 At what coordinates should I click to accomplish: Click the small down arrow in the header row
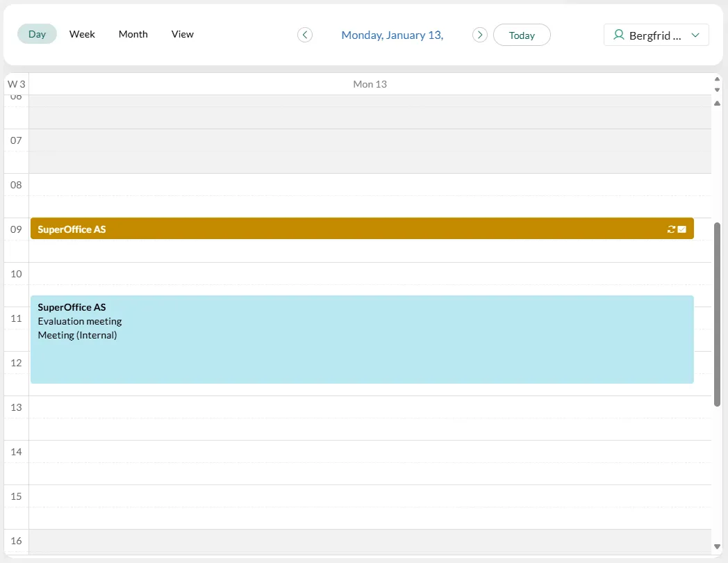pos(717,90)
